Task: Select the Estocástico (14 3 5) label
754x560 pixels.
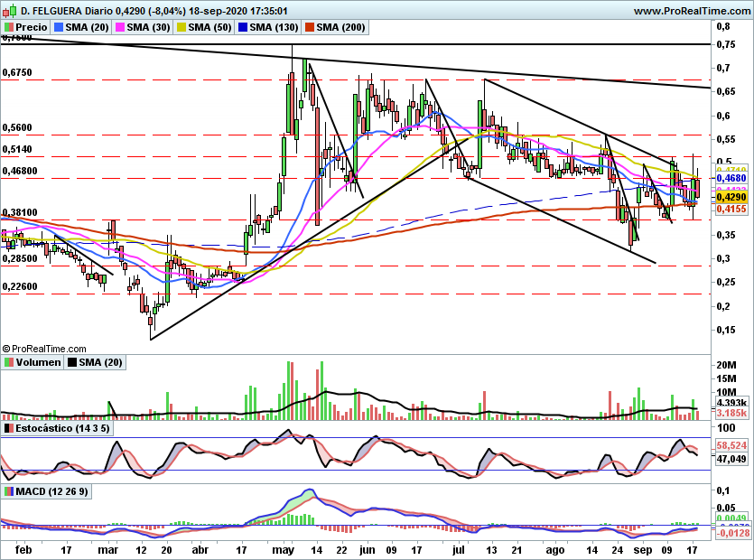Action: pos(62,428)
